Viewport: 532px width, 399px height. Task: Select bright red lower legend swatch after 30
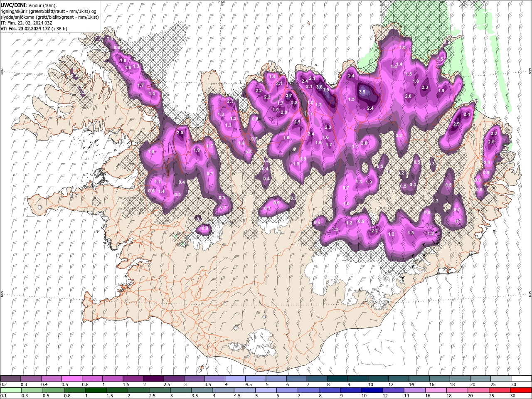(x=521, y=390)
